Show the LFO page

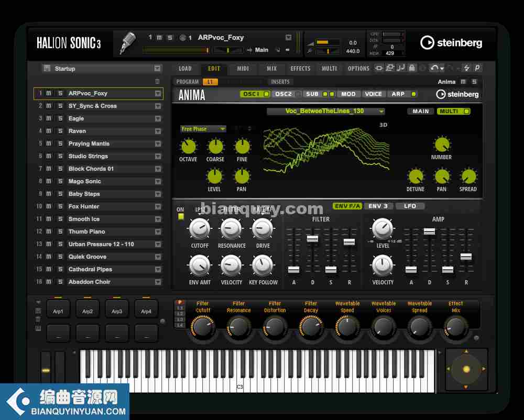tap(410, 206)
